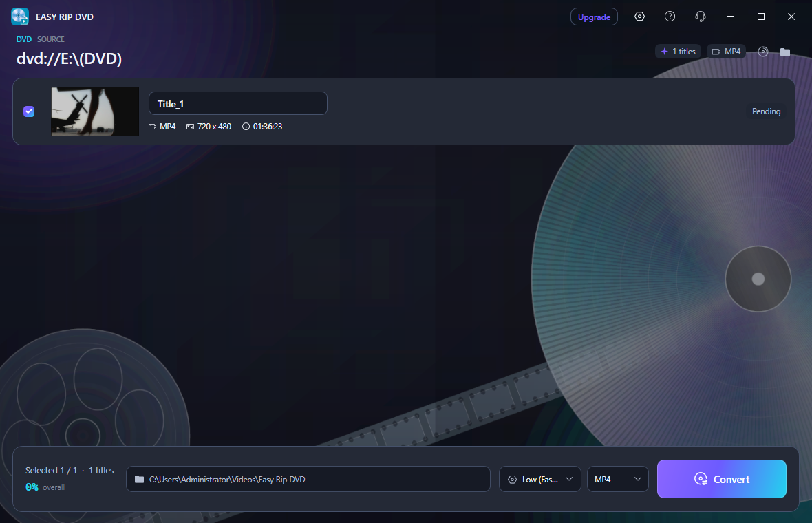Start ripping with the Convert button
Screen dimensions: 812x523
[x=722, y=479]
